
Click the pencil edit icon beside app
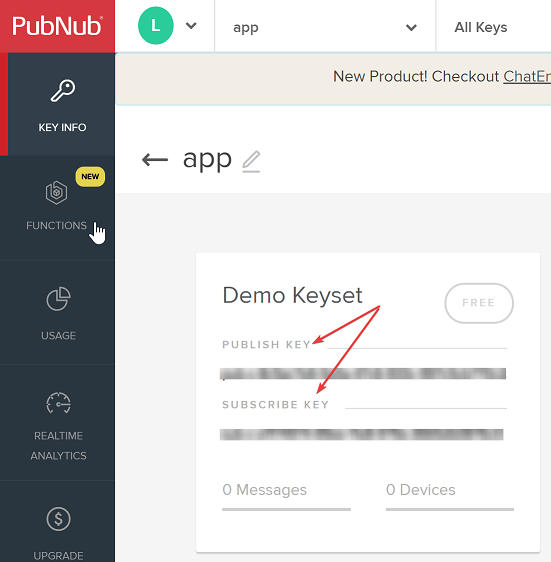pyautogui.click(x=251, y=161)
